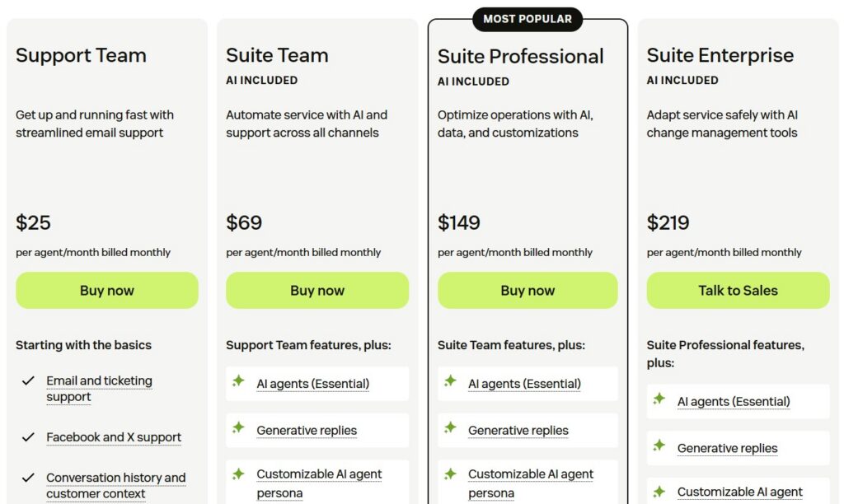Open the Facebook and X support link

pyautogui.click(x=113, y=436)
